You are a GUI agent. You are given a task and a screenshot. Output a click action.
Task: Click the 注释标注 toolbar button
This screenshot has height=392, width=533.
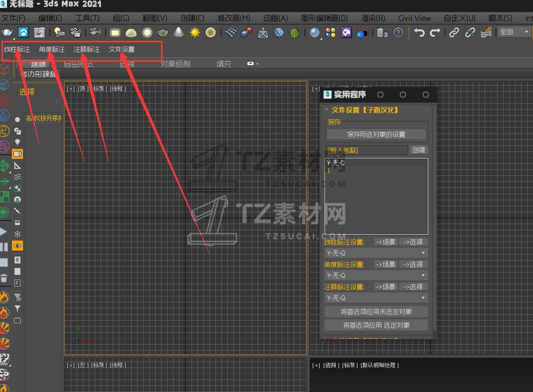[x=87, y=50]
